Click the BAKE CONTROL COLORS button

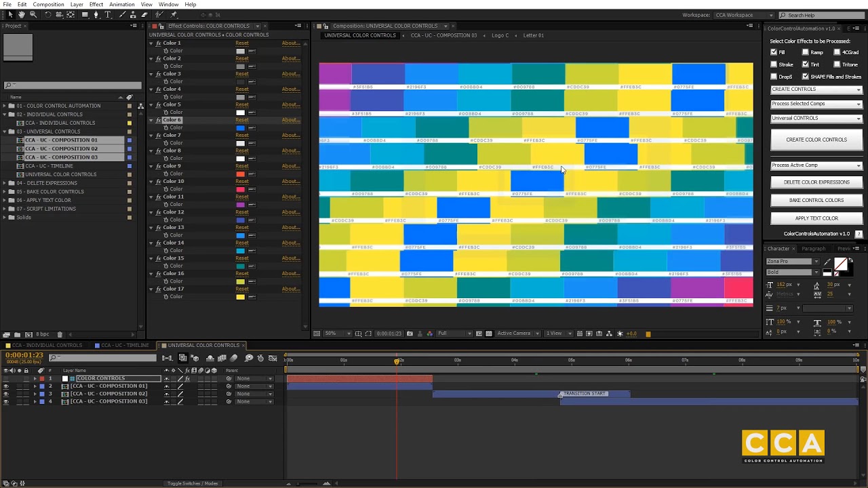click(816, 200)
